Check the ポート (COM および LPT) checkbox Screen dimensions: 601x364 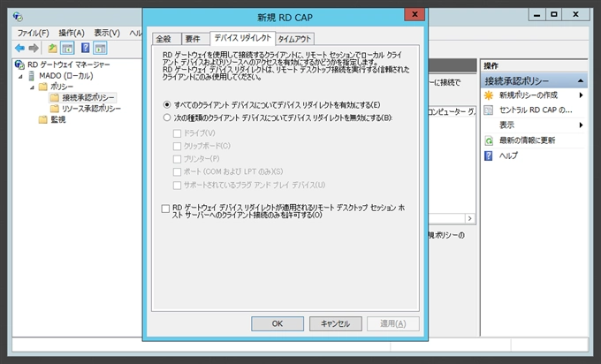(x=177, y=171)
